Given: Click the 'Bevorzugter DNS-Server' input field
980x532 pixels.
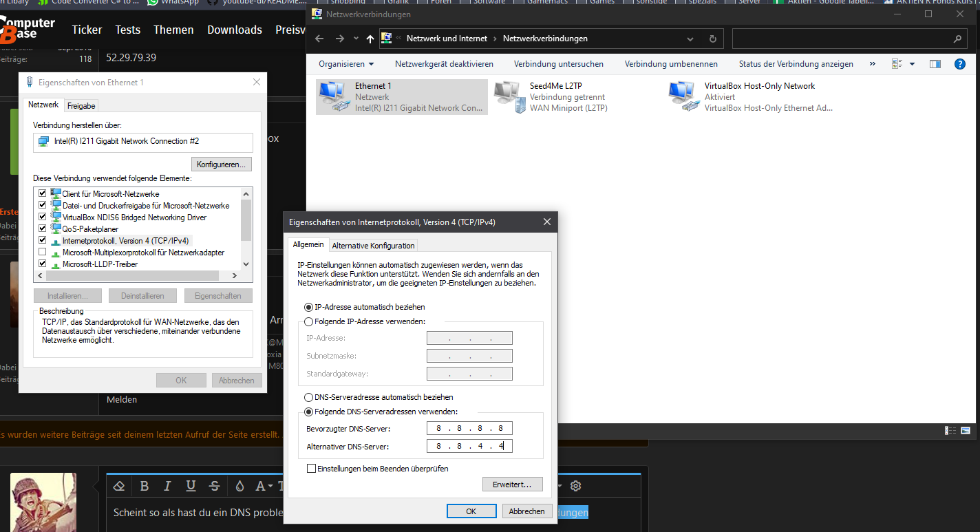Looking at the screenshot, I should click(469, 427).
